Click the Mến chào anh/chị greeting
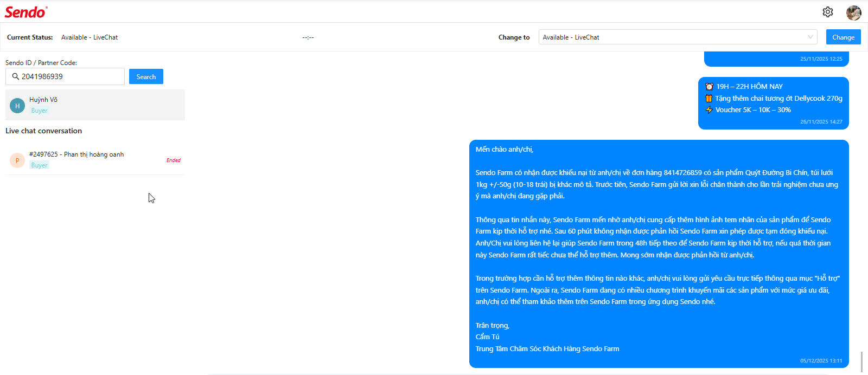This screenshot has width=868, height=375. (505, 150)
